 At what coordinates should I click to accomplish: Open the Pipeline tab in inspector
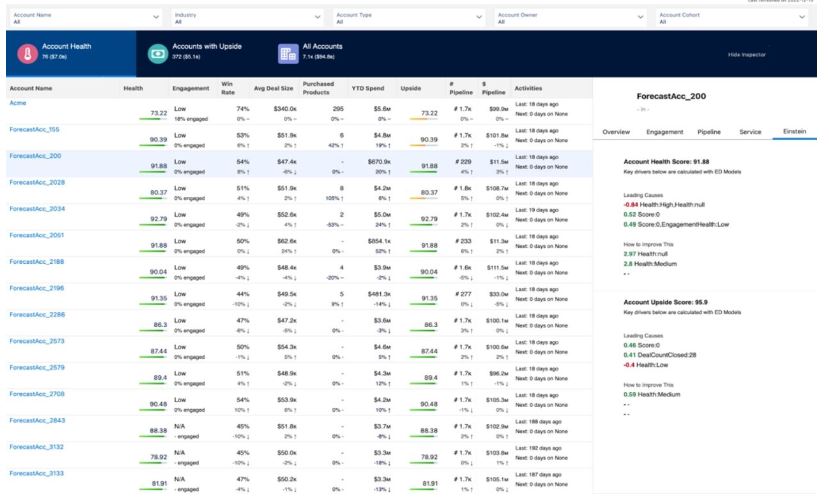click(x=709, y=131)
